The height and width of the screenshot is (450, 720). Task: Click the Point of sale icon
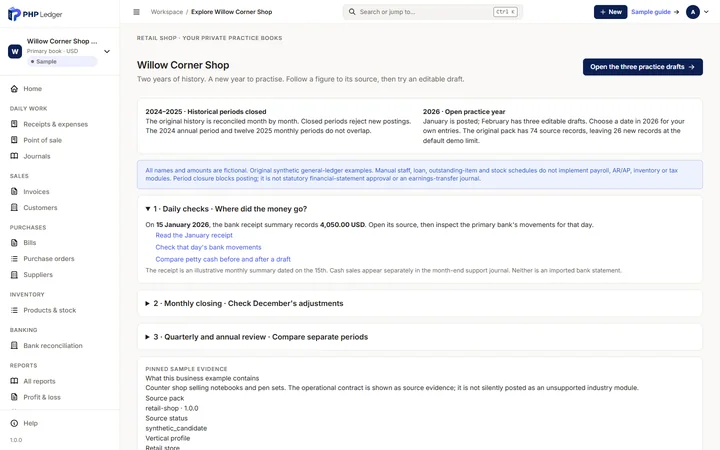coord(14,140)
